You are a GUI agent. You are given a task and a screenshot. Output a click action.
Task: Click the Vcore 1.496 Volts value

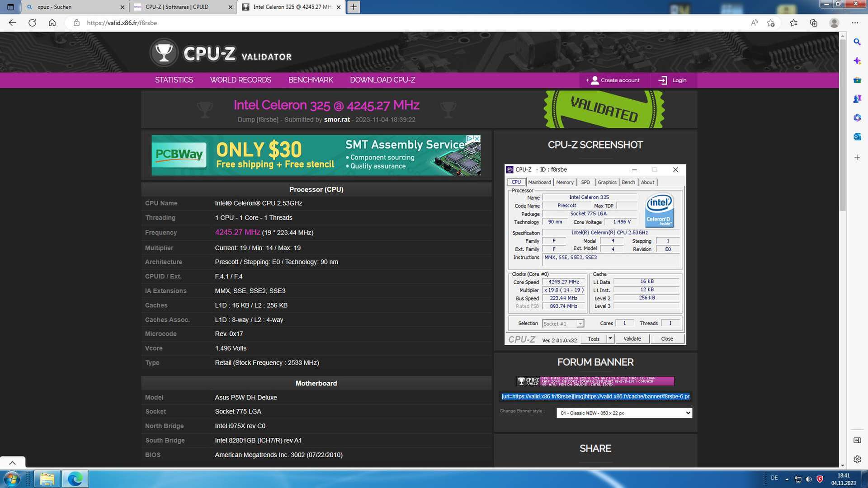coord(231,348)
